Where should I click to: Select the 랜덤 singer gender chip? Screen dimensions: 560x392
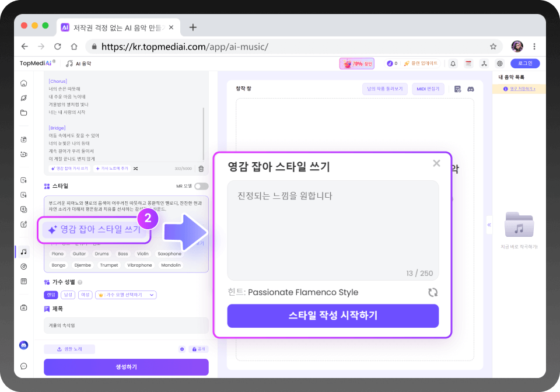52,295
